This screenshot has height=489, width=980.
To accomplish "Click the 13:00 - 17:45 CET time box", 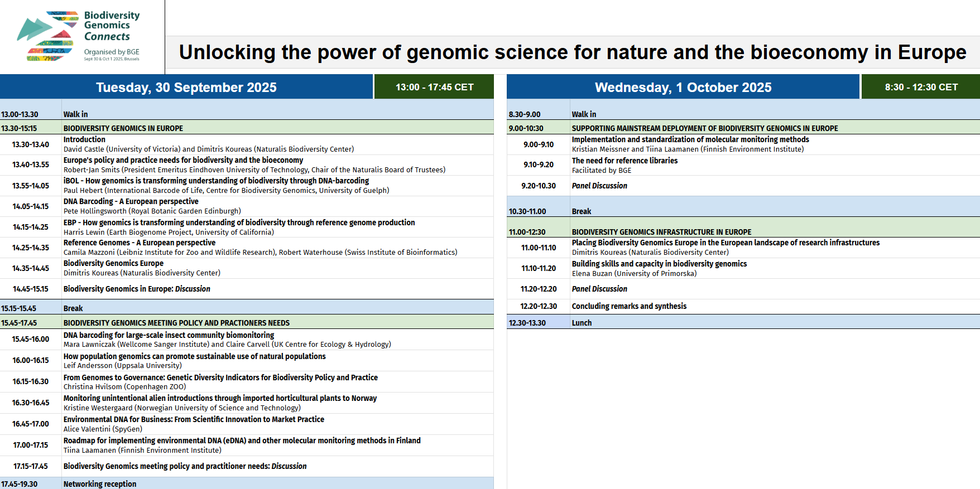I will [434, 87].
